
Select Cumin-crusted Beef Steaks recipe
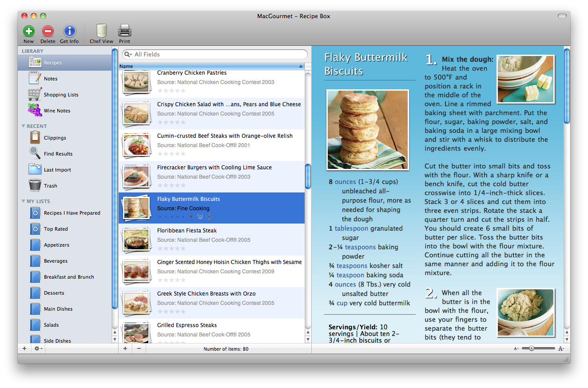pos(211,145)
